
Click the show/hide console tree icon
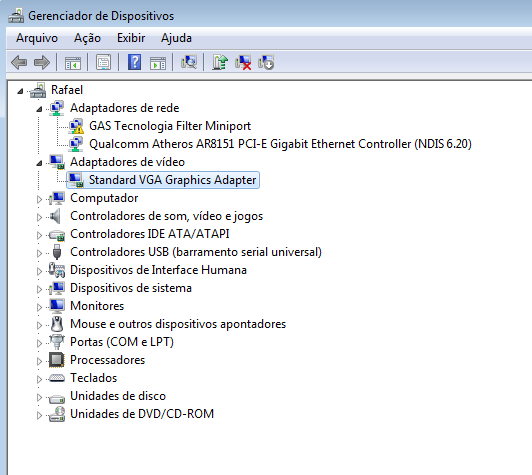point(73,63)
